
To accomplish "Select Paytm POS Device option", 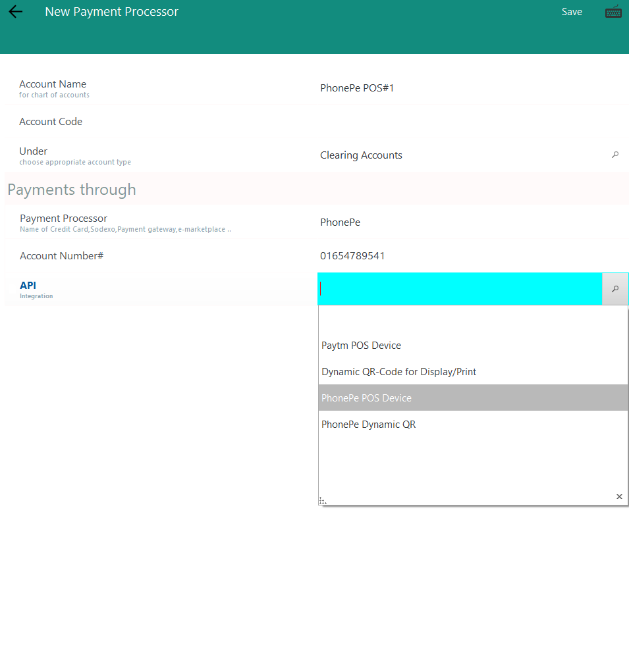I will click(361, 346).
